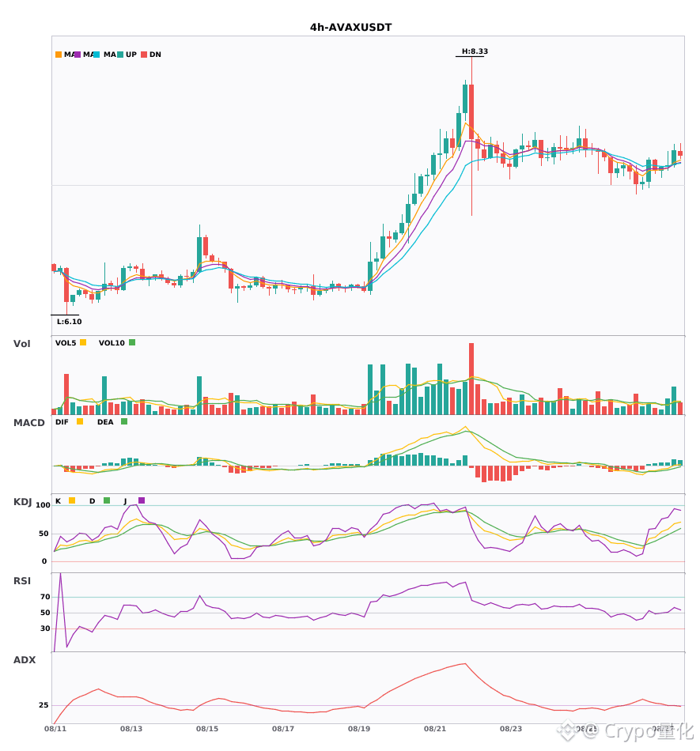Click the green VOL10 legend swatch

132,342
